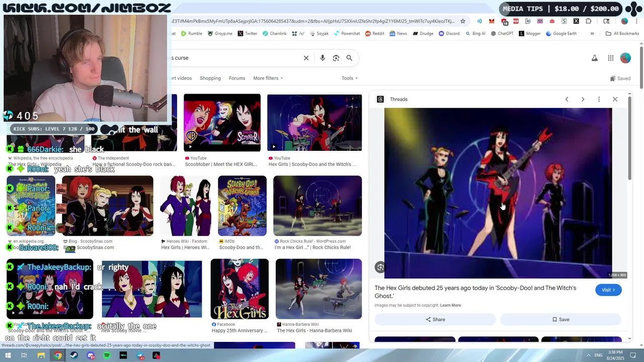Open Spotify from the taskbar
Viewport: 644px width, 362px height.
tap(107, 355)
